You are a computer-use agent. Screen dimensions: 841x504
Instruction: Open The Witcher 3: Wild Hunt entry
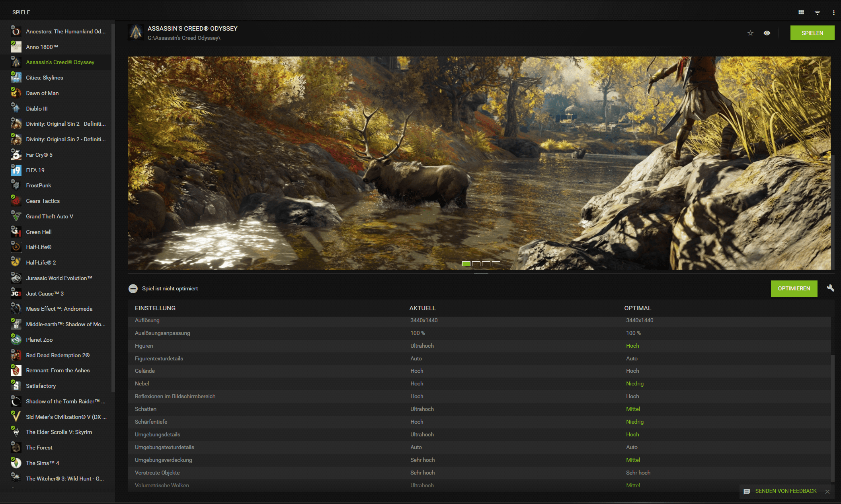[x=56, y=479]
